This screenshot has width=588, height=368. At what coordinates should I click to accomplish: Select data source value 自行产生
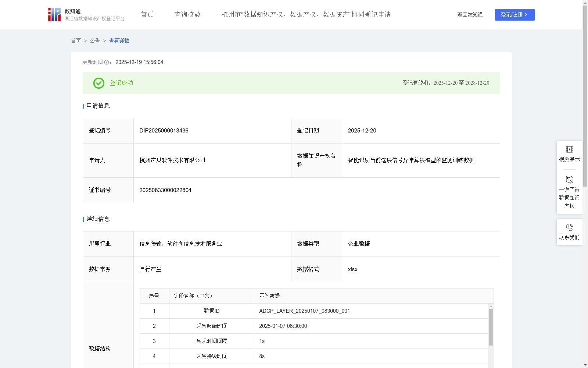tap(151, 269)
